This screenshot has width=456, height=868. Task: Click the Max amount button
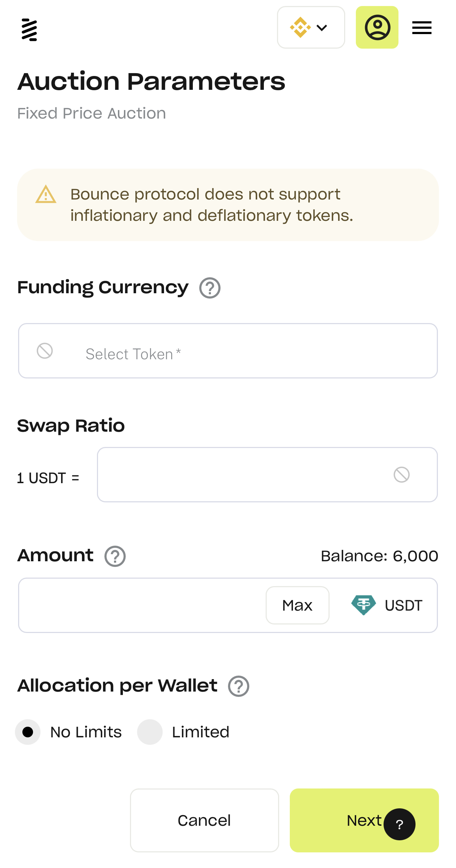[297, 605]
